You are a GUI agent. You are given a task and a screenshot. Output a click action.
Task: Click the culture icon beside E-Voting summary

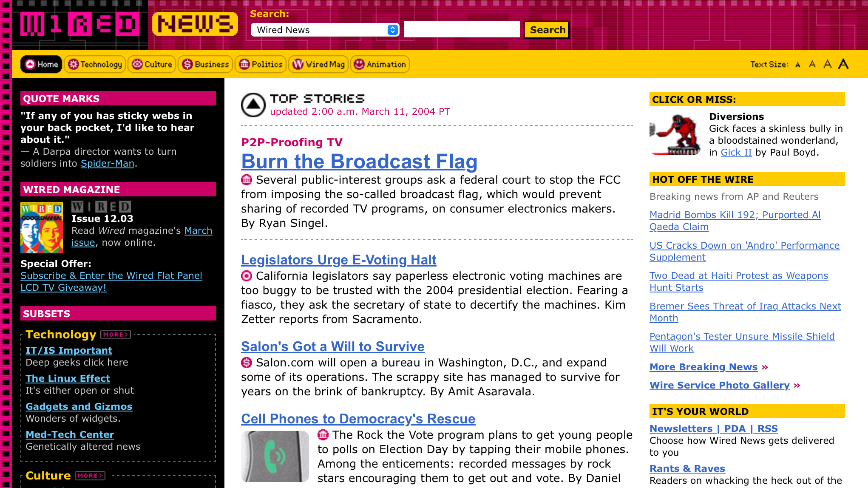click(x=247, y=276)
